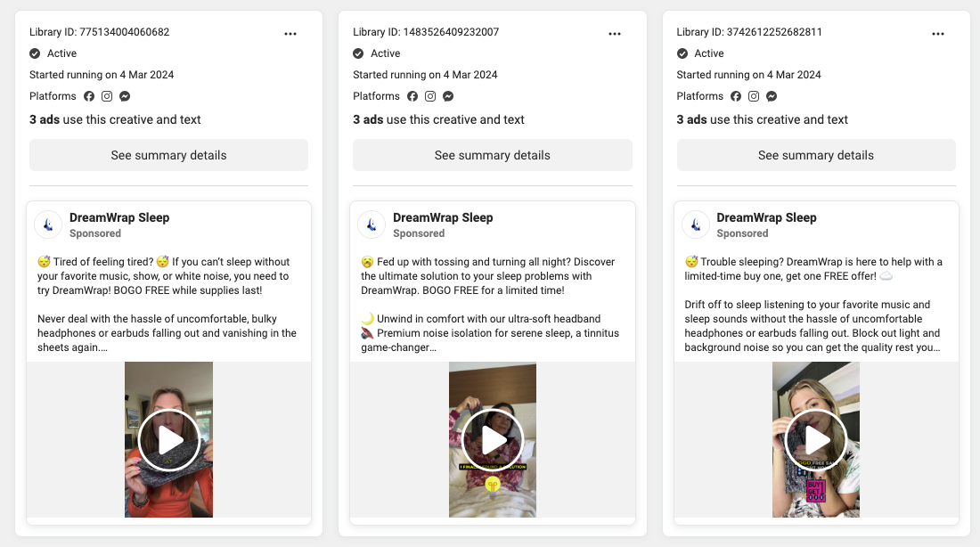
Task: Click the Messenger platform icon on the first ad
Action: [x=125, y=95]
